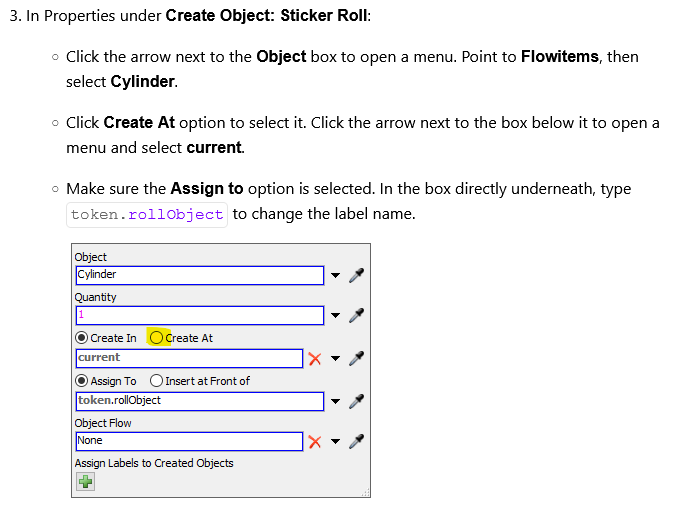This screenshot has width=681, height=506.
Task: Click the eyedropper sampler beside Object field
Action: [355, 275]
